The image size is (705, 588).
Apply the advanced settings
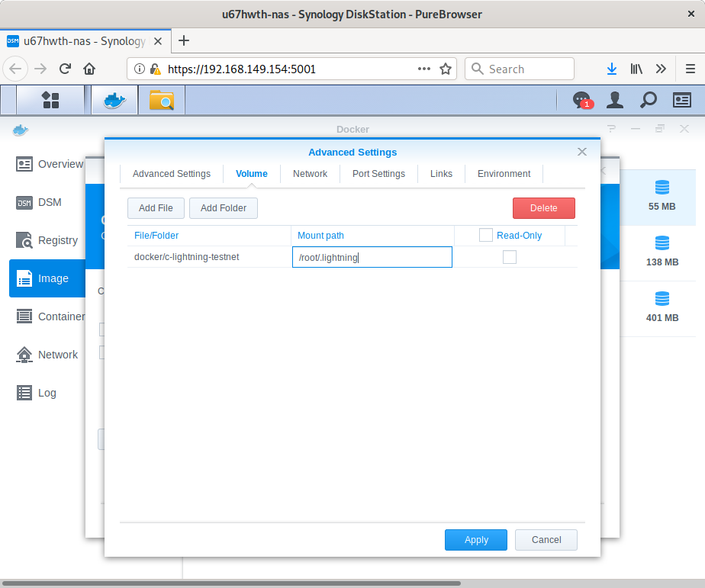tap(475, 540)
